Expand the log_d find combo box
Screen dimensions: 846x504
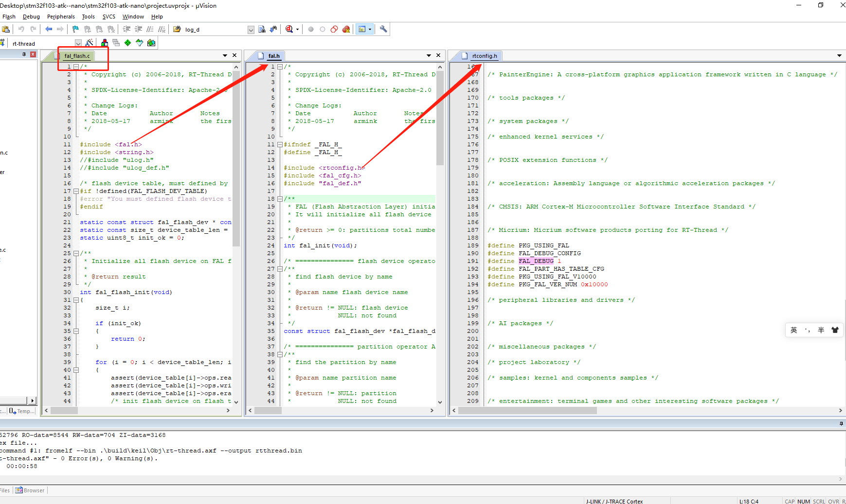click(251, 30)
